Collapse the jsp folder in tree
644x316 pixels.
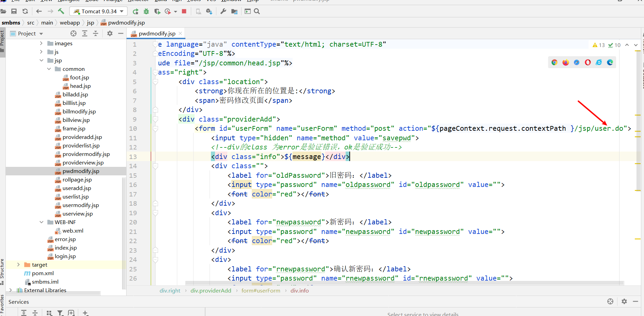coord(42,60)
